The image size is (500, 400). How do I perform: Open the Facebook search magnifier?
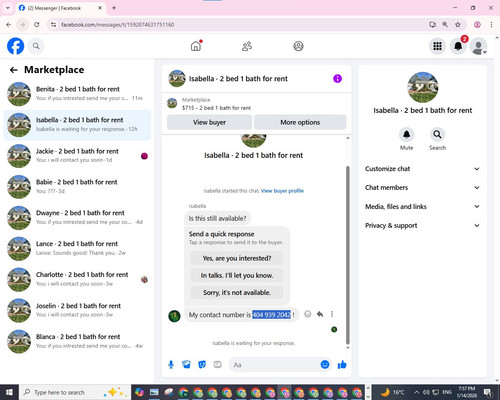[x=36, y=46]
